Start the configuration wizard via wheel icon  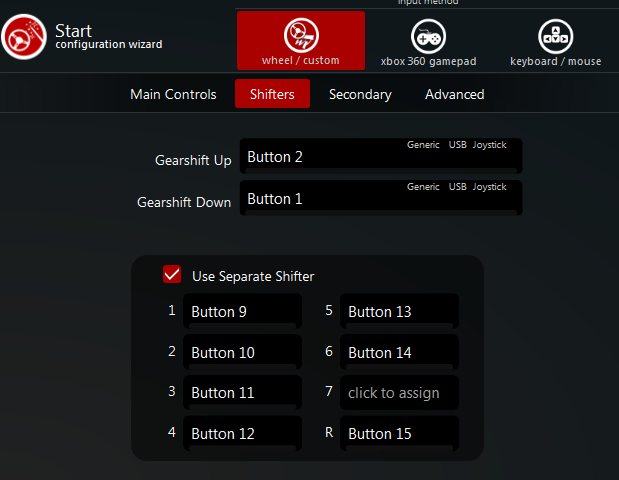[x=24, y=37]
